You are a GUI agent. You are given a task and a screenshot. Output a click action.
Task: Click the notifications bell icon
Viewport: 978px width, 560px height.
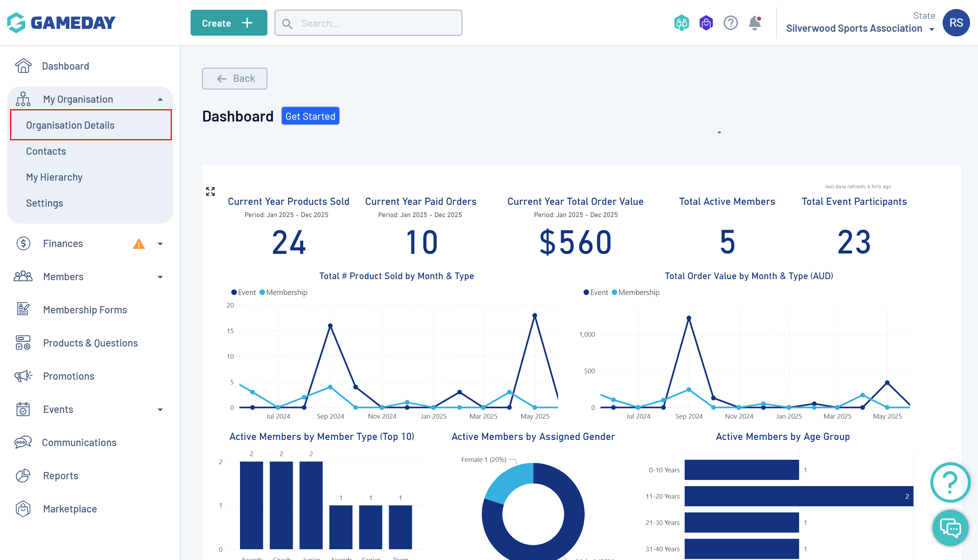coord(754,23)
